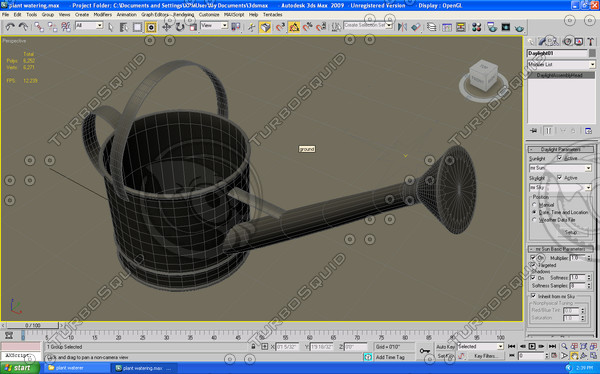
Task: Open the mr Sun sunlight type dropdown
Action: pyautogui.click(x=561, y=168)
